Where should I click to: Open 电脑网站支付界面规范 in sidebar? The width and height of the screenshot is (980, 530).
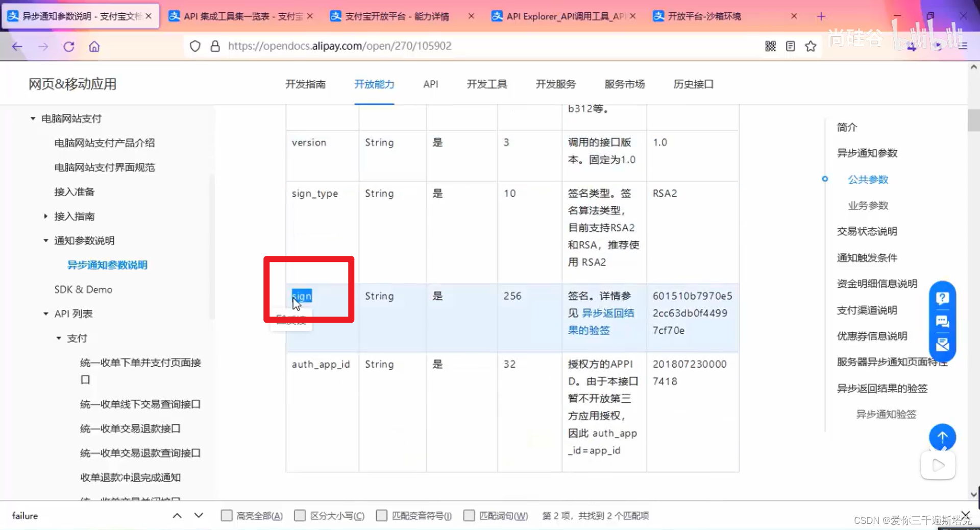[x=105, y=167]
